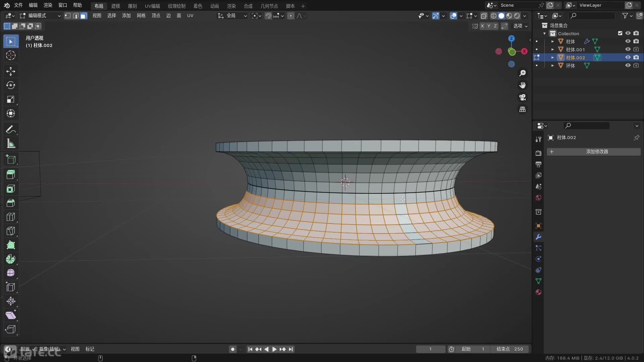Switch to edge select mode
This screenshot has width=644, height=362.
76,16
